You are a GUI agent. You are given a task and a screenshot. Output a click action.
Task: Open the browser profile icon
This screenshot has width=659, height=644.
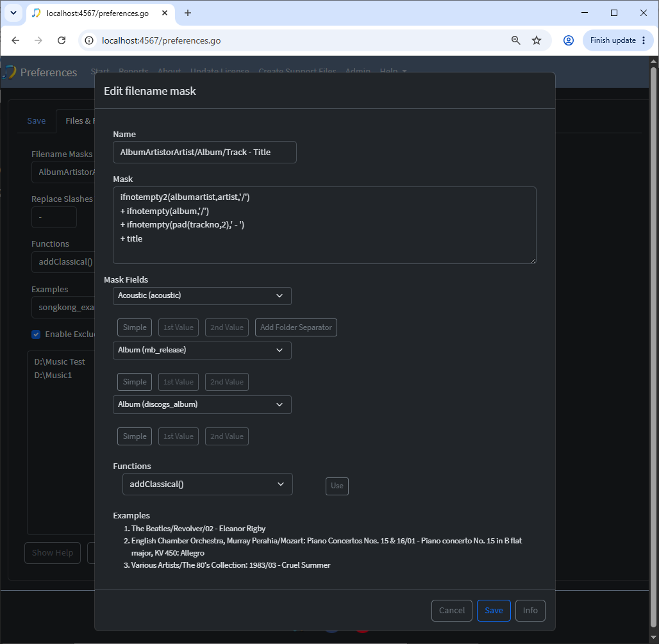568,40
